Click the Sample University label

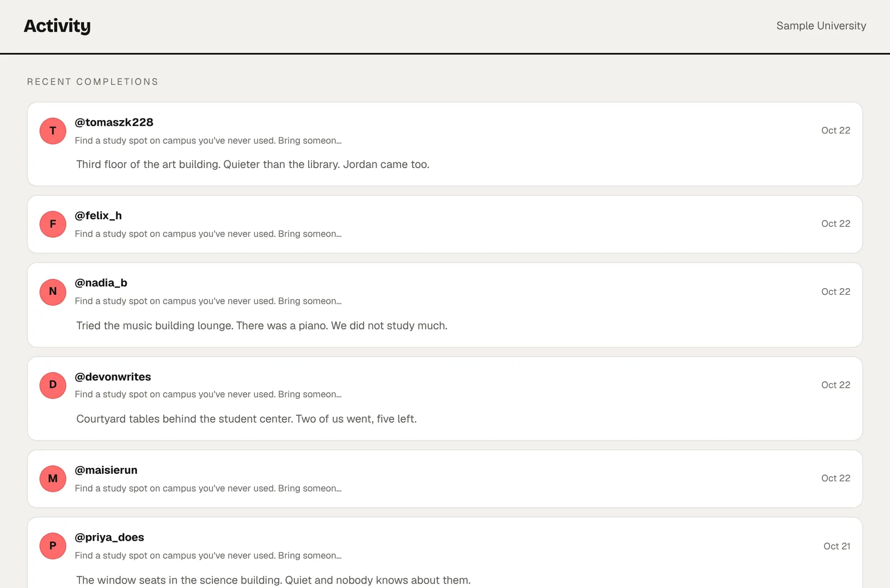821,26
